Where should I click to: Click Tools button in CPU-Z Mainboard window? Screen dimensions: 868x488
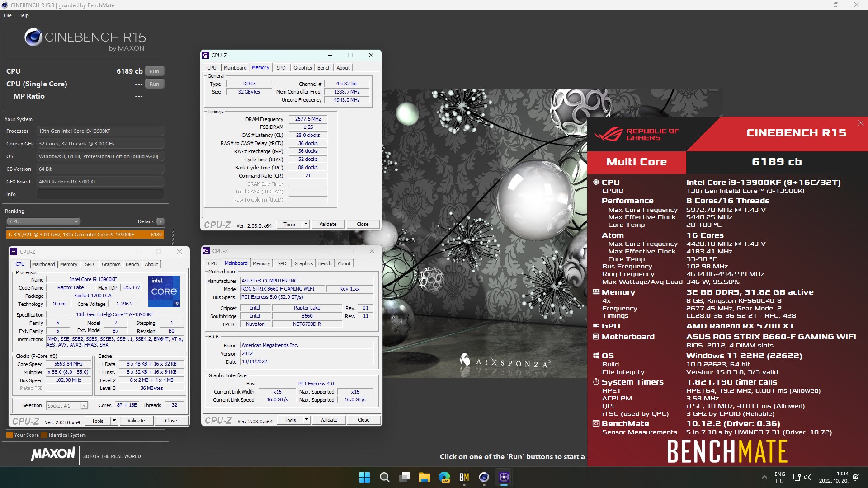pos(290,420)
